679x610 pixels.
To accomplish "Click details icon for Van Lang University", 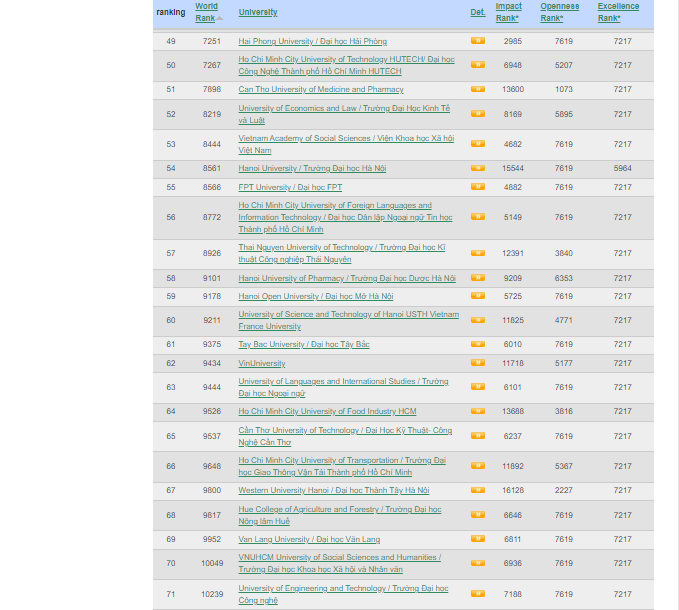I will coord(478,539).
